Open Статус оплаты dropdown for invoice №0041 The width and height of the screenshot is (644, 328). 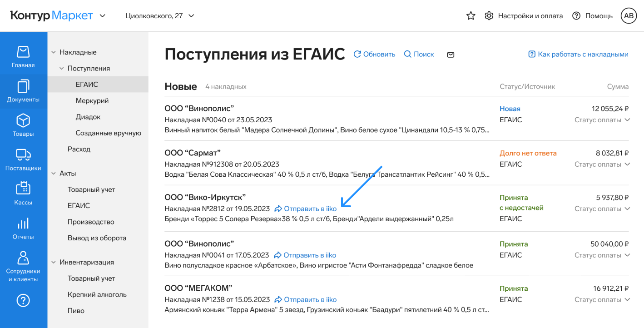click(x=602, y=255)
